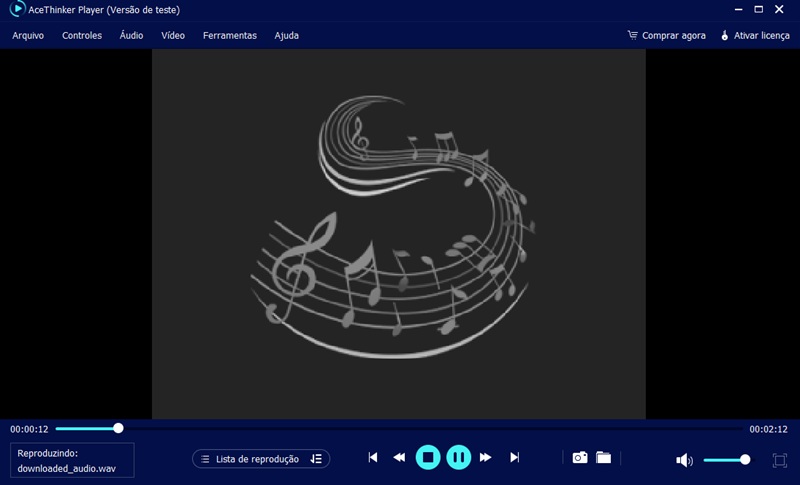
Task: Adjust the volume slider handle
Action: pyautogui.click(x=745, y=460)
